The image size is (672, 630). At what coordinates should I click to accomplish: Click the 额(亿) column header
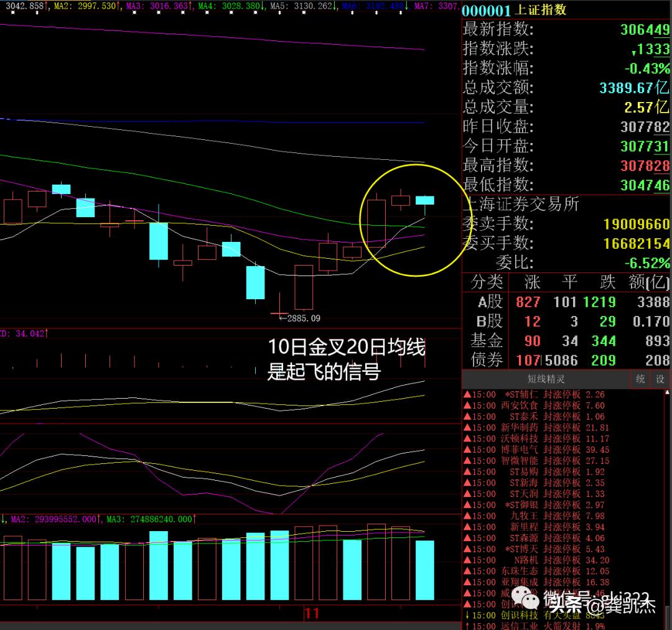(x=649, y=282)
